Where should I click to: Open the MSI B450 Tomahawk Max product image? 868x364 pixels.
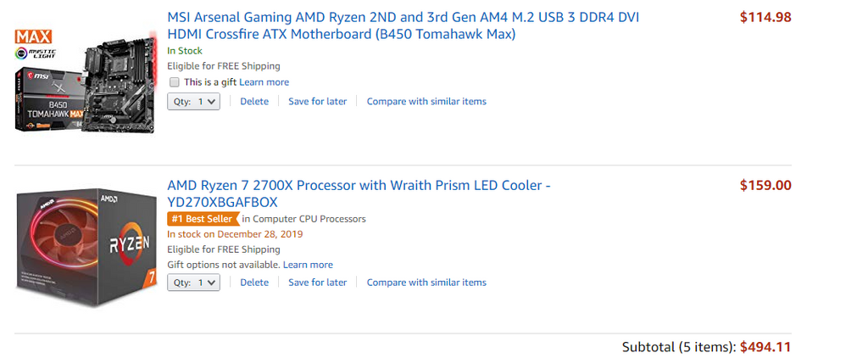[85, 78]
